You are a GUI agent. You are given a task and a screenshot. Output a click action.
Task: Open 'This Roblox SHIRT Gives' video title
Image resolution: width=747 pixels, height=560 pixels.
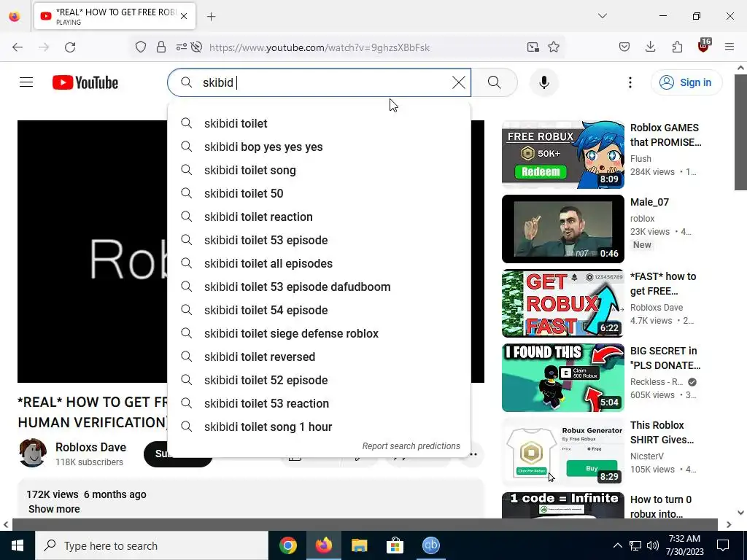click(662, 432)
